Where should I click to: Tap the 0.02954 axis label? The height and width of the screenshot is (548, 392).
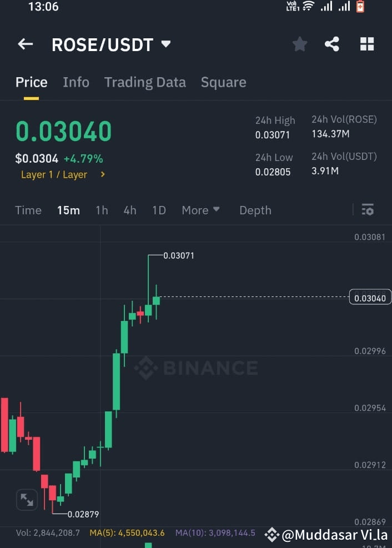pyautogui.click(x=370, y=408)
